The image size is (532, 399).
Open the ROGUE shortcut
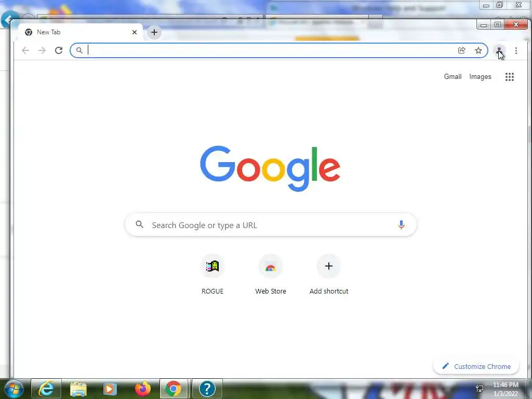[212, 274]
